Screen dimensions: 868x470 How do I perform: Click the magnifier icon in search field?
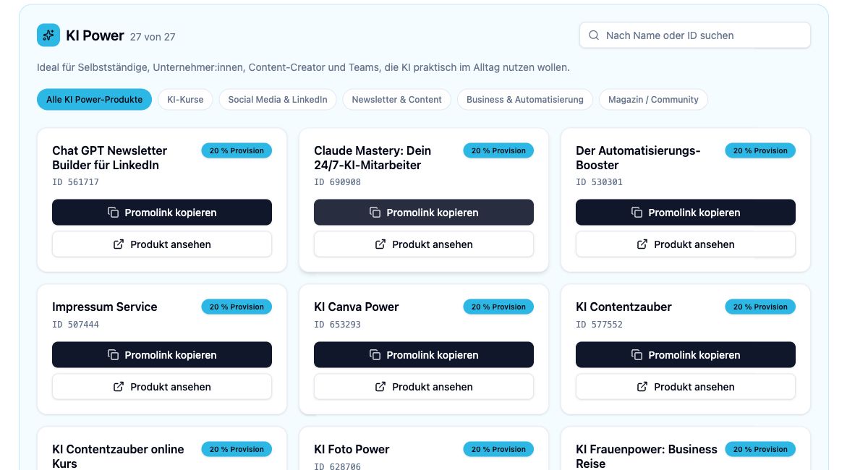tap(594, 35)
